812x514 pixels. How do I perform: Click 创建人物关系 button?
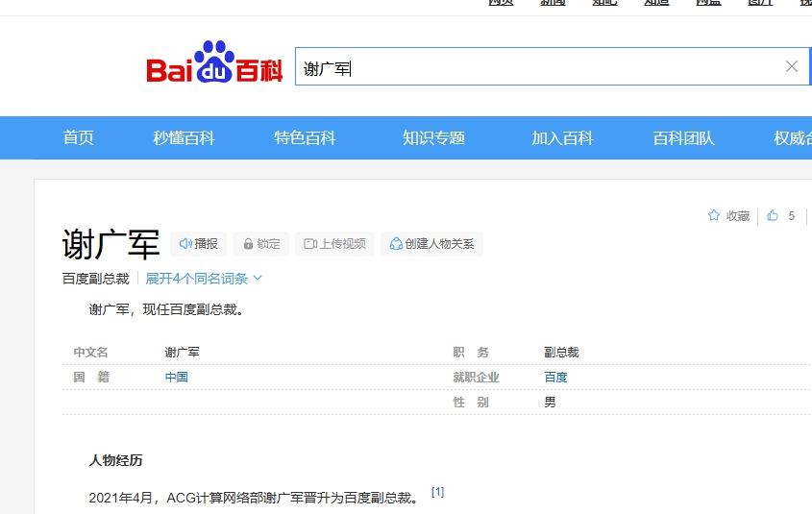[x=431, y=244]
